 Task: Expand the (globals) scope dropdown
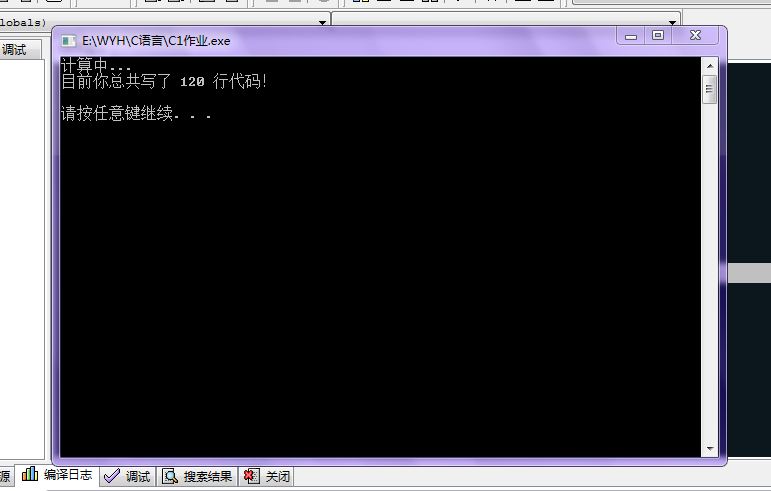point(322,21)
